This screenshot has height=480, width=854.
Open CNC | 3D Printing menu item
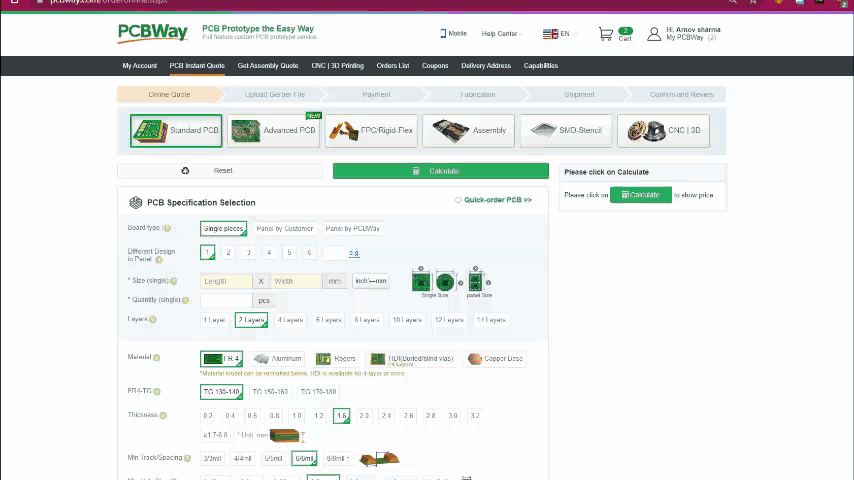coord(338,66)
